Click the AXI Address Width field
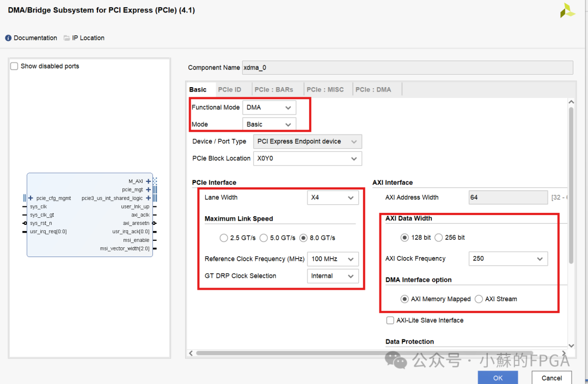588x384 pixels. point(508,197)
